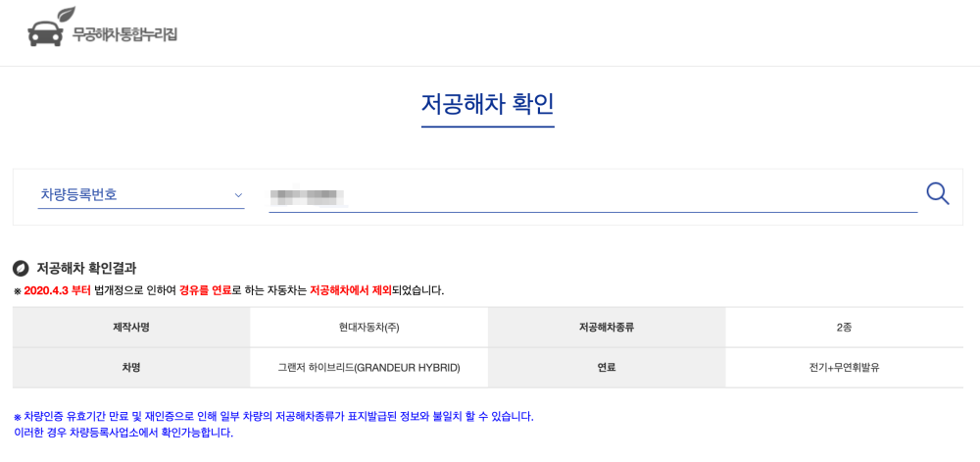Click the 저공해차종류 header cell

(x=607, y=328)
